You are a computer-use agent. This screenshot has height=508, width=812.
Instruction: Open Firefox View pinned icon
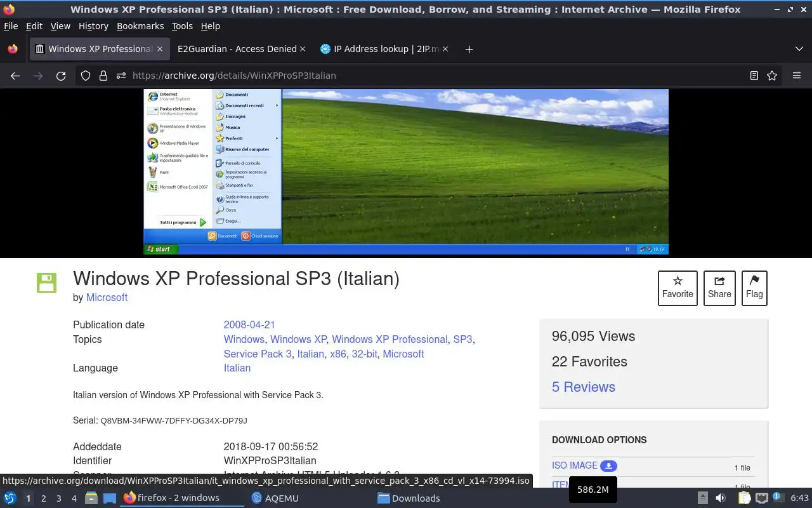coord(12,49)
